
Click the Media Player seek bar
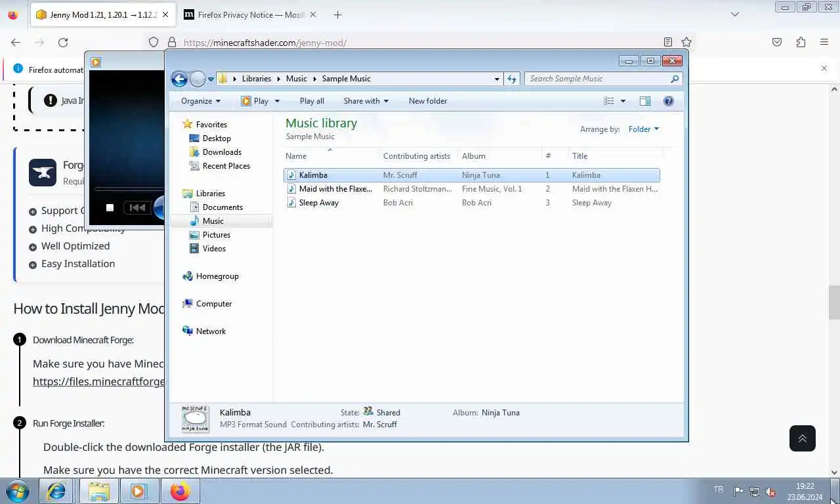[129, 190]
